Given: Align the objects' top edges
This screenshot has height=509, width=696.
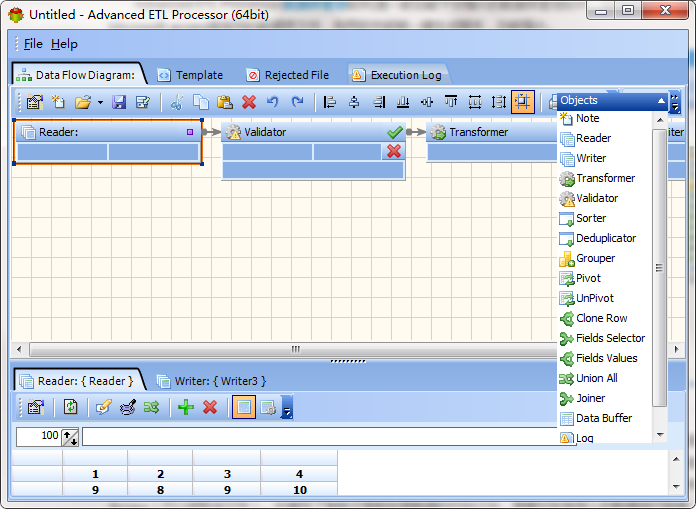Looking at the screenshot, I should (x=451, y=102).
